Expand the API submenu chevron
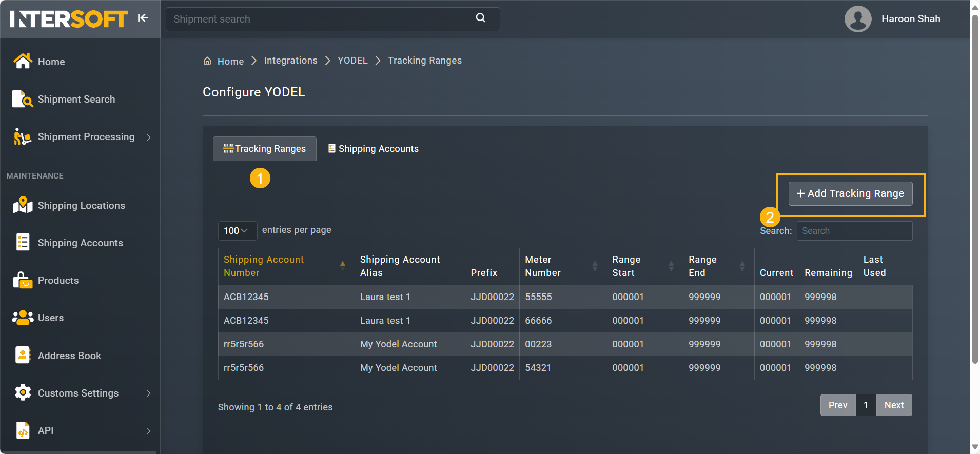The image size is (980, 454). (149, 431)
